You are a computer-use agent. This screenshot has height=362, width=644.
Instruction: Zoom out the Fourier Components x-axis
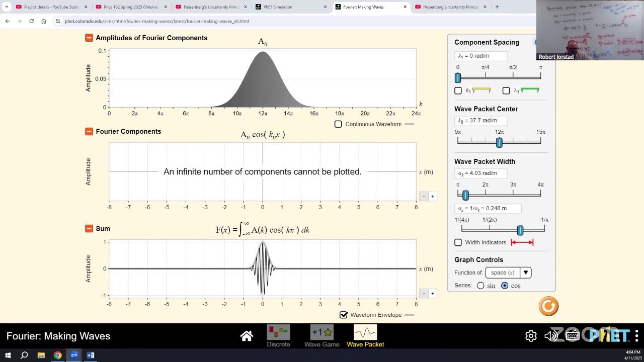pyautogui.click(x=424, y=196)
